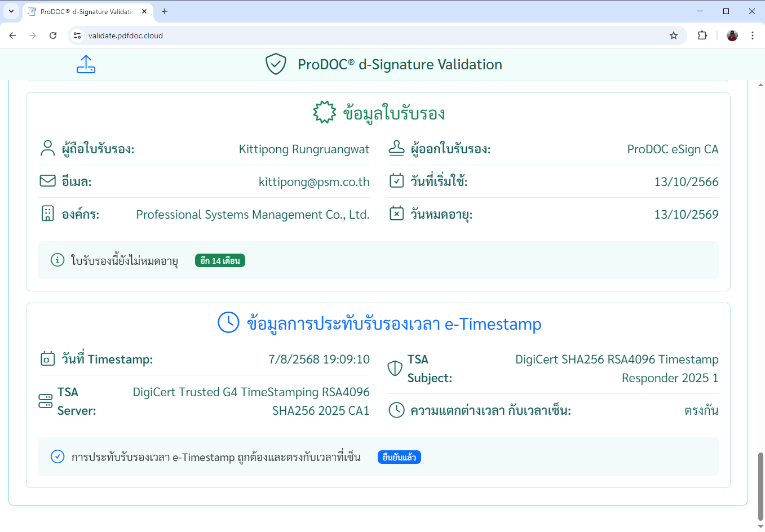Click the clock icon beside the e-Timestamp heading
Screen dimensions: 765x532
click(228, 322)
